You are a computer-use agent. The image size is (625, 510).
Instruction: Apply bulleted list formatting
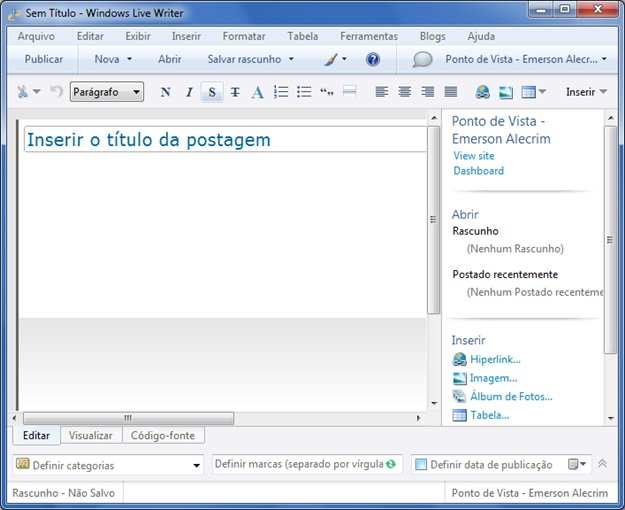pyautogui.click(x=304, y=92)
